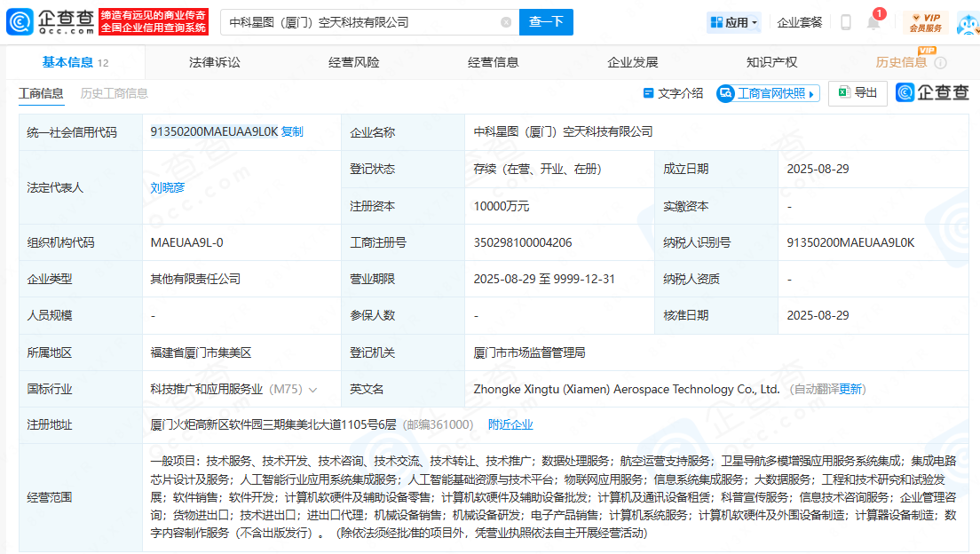The width and height of the screenshot is (980, 554).
Task: Open notifications bell icon
Action: 873,22
